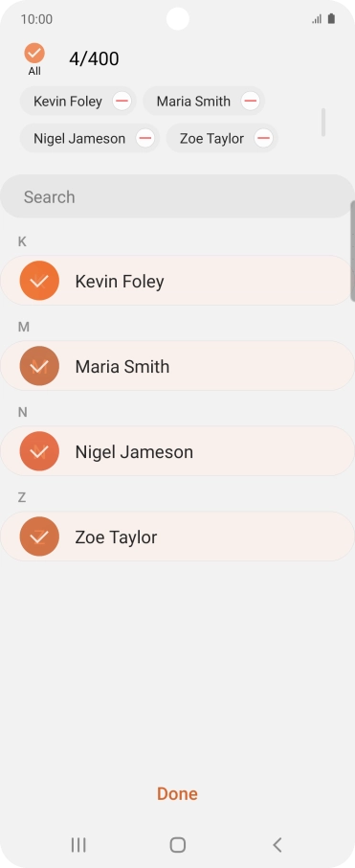Tap the Maria Smith chip label
This screenshot has width=355, height=868.
click(193, 102)
